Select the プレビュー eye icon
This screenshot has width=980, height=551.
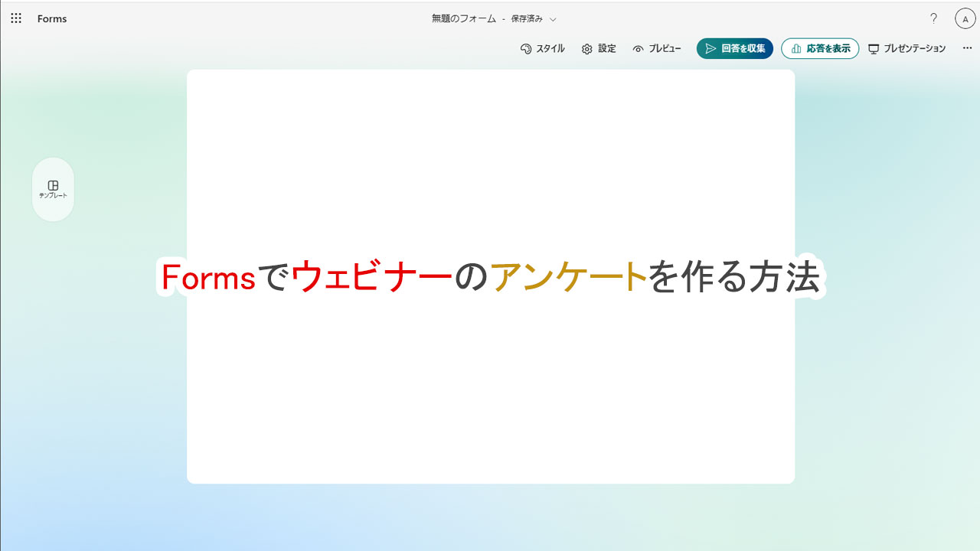(638, 48)
